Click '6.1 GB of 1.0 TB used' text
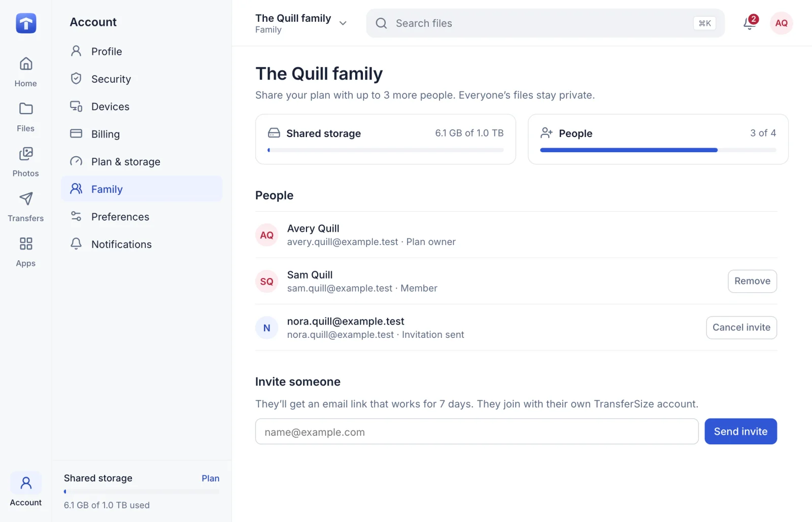 click(x=107, y=505)
